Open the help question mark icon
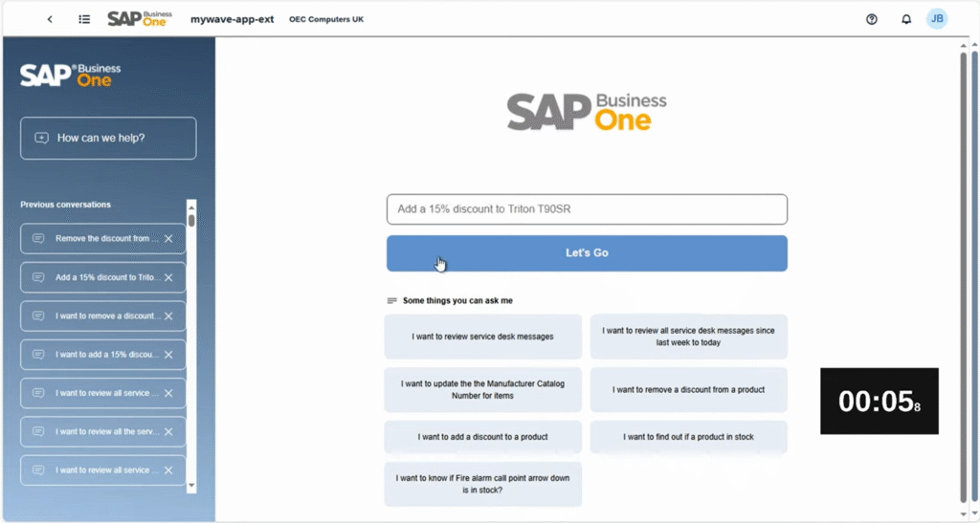The image size is (980, 523). pyautogui.click(x=872, y=19)
